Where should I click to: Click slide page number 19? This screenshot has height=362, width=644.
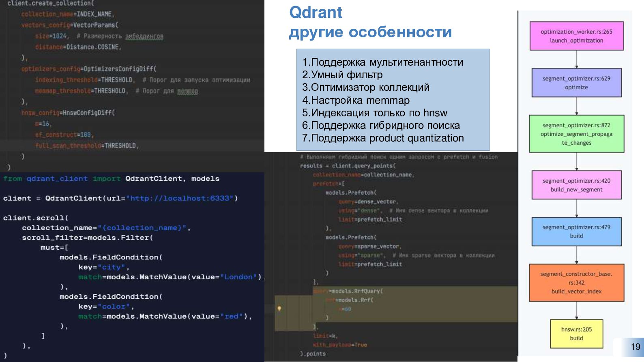(635, 347)
